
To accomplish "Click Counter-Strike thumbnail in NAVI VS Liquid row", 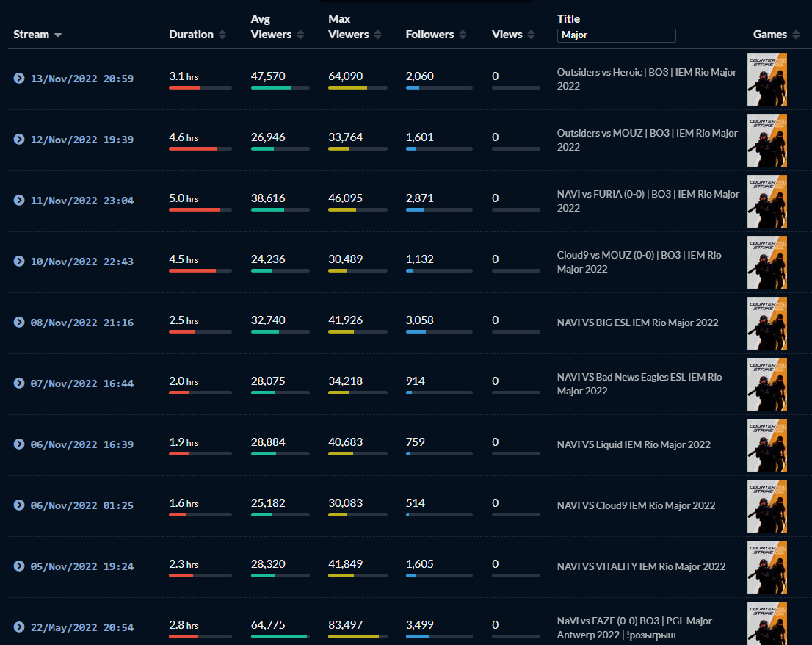I will point(767,445).
